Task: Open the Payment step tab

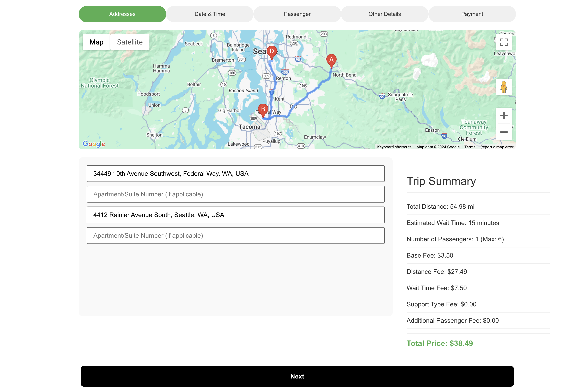Action: point(472,14)
